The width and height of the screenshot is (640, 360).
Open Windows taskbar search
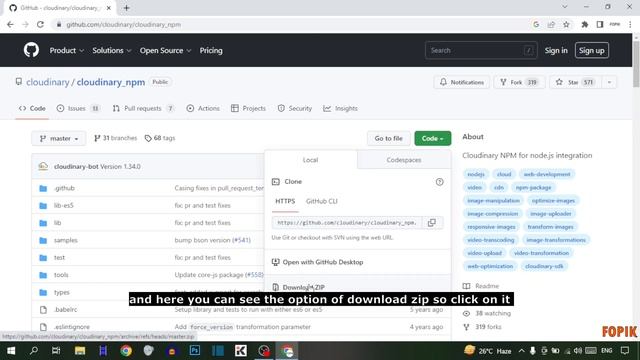click(x=34, y=351)
